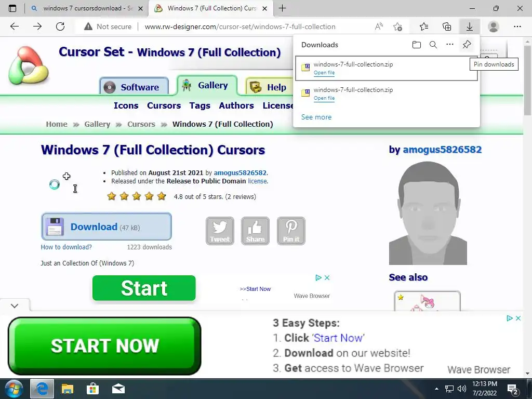Image resolution: width=532 pixels, height=399 pixels.
Task: Open Microsoft Store from taskbar
Action: [x=92, y=389]
